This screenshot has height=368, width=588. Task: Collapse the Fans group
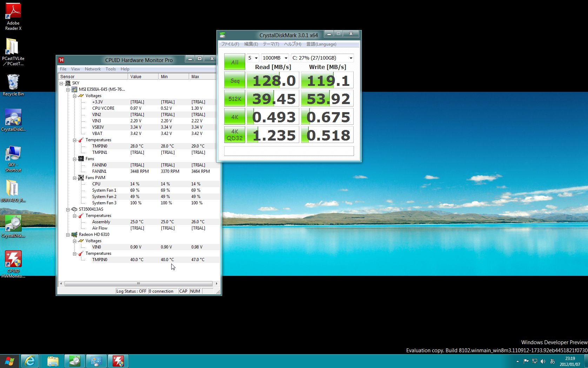(75, 159)
